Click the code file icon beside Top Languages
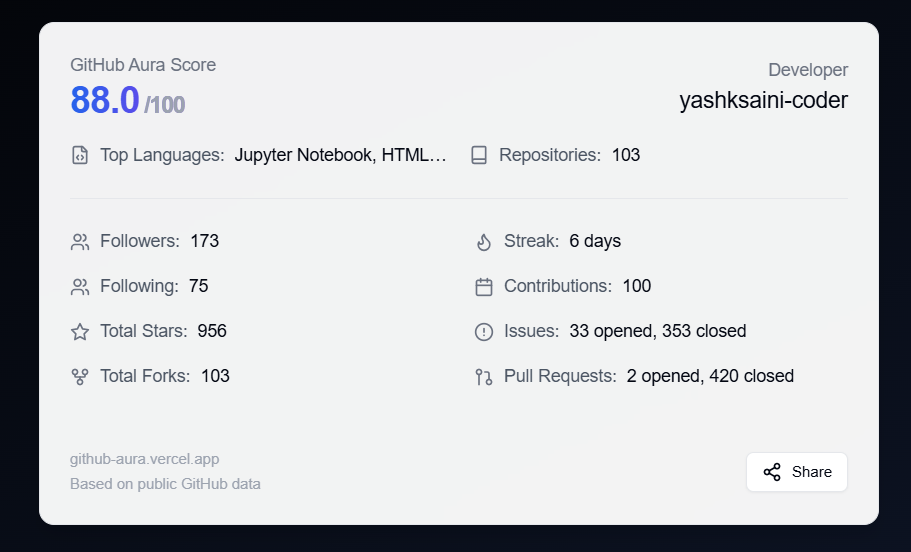The image size is (911, 552). click(x=80, y=155)
